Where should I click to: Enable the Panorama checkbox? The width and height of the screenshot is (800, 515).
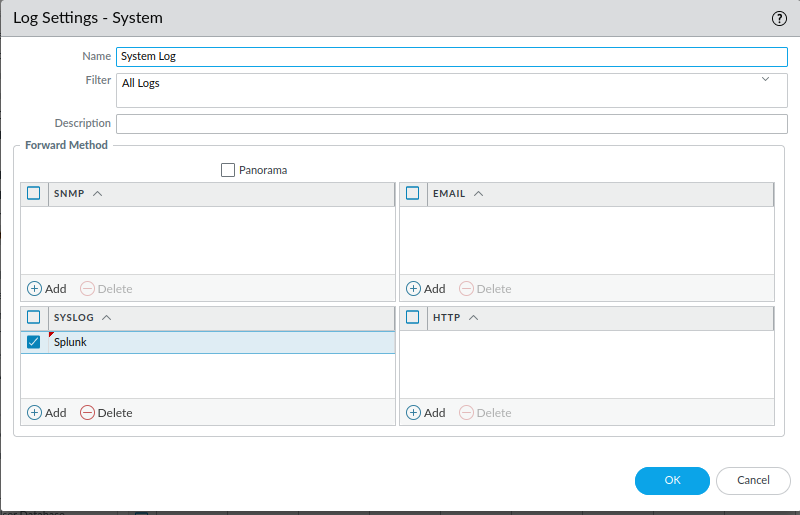(x=228, y=170)
